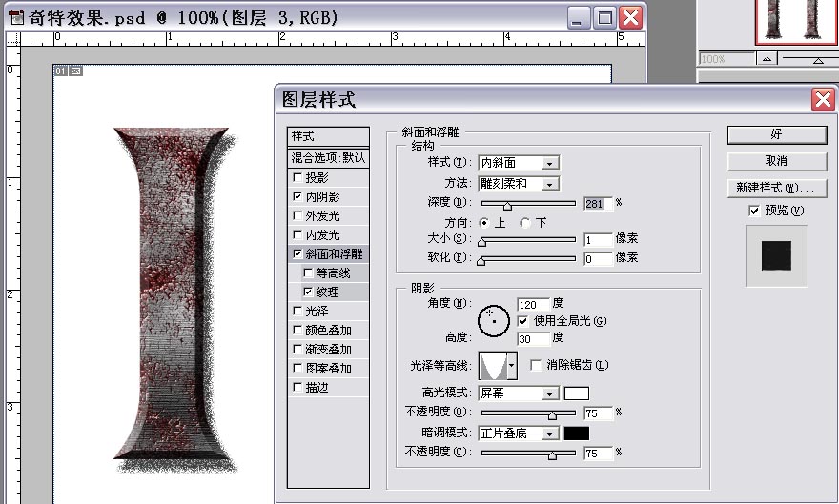
Task: Click the 软化 soften slider handle
Action: tap(481, 261)
